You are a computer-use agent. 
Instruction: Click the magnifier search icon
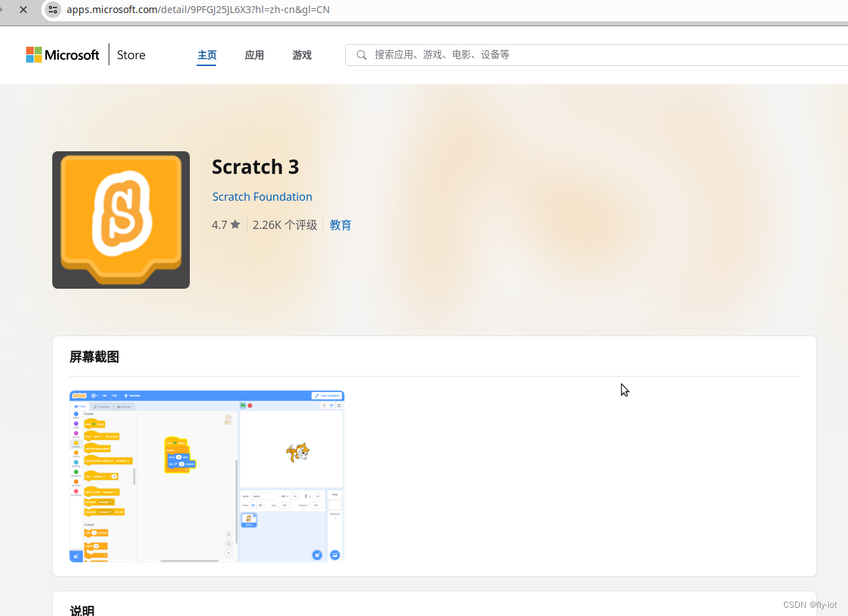(x=361, y=55)
